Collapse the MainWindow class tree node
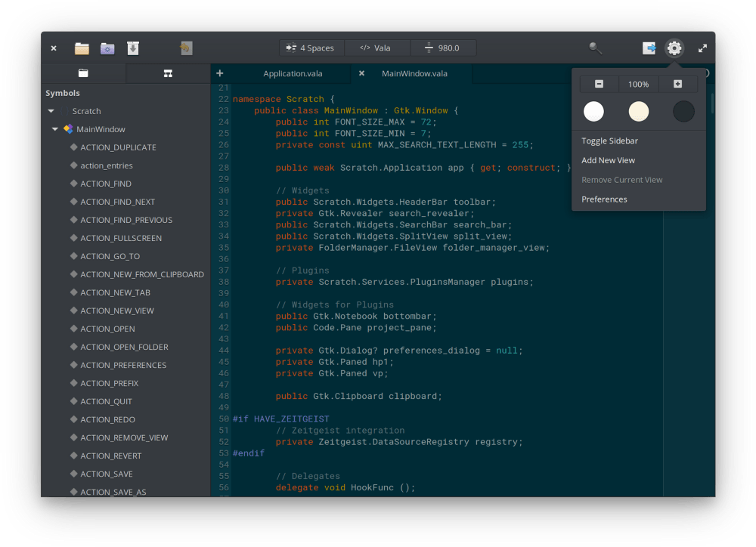Viewport: 756px width, 547px height. [55, 129]
